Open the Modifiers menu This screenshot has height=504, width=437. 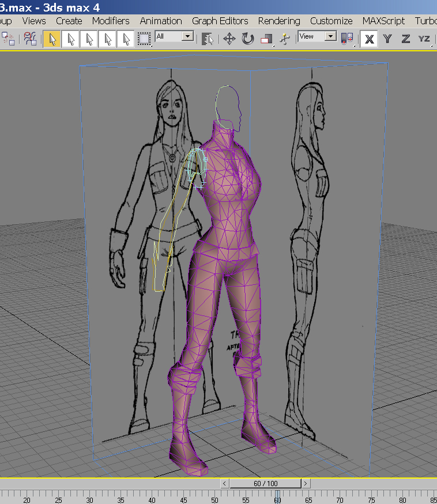[x=111, y=21]
